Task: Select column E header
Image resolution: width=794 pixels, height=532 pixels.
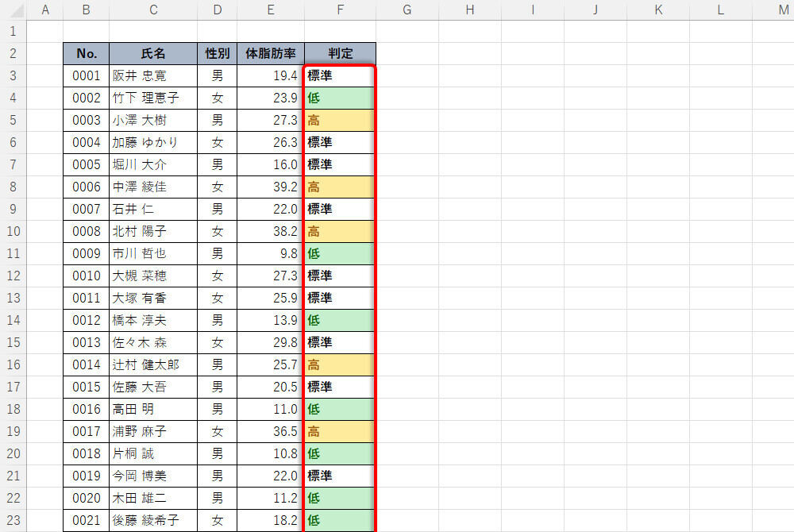Action: 271,10
